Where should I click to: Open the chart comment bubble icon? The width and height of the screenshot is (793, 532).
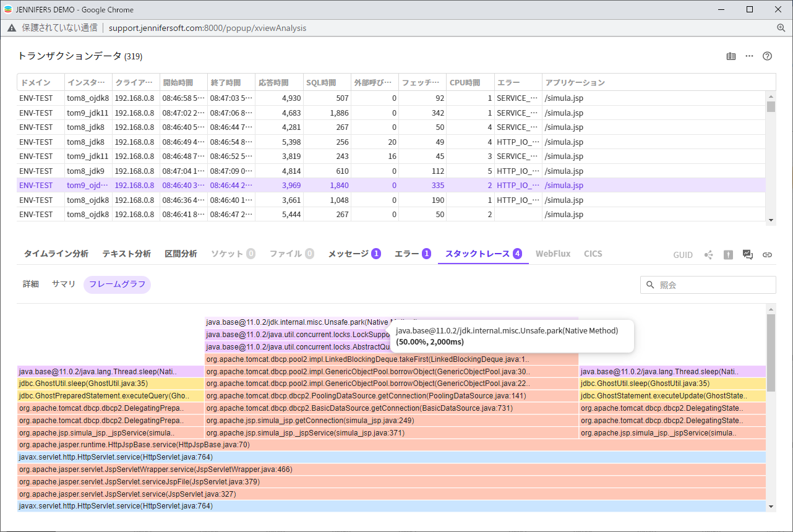pos(747,255)
